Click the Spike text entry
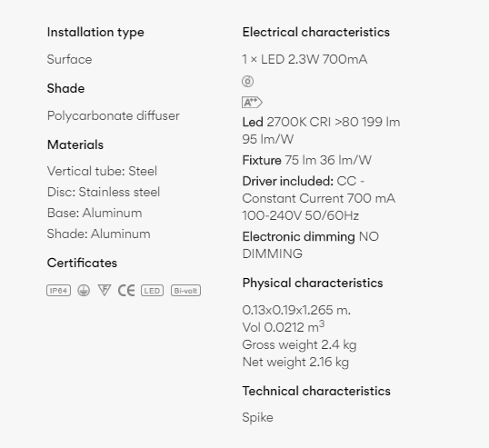The height and width of the screenshot is (448, 489). point(257,418)
